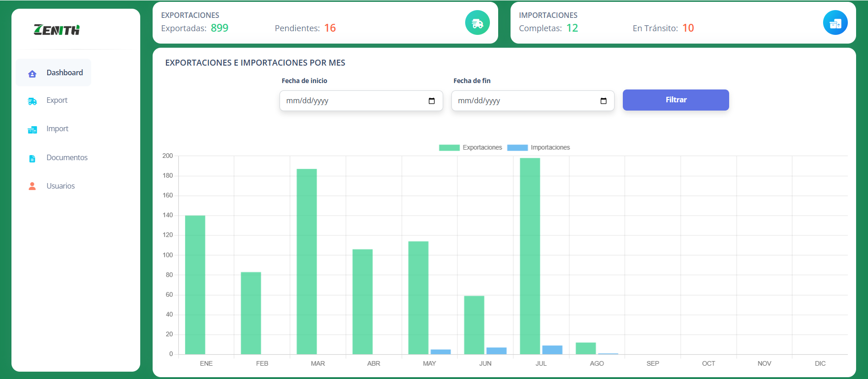
Task: Select the JUL exportaciones bar
Action: [x=530, y=256]
